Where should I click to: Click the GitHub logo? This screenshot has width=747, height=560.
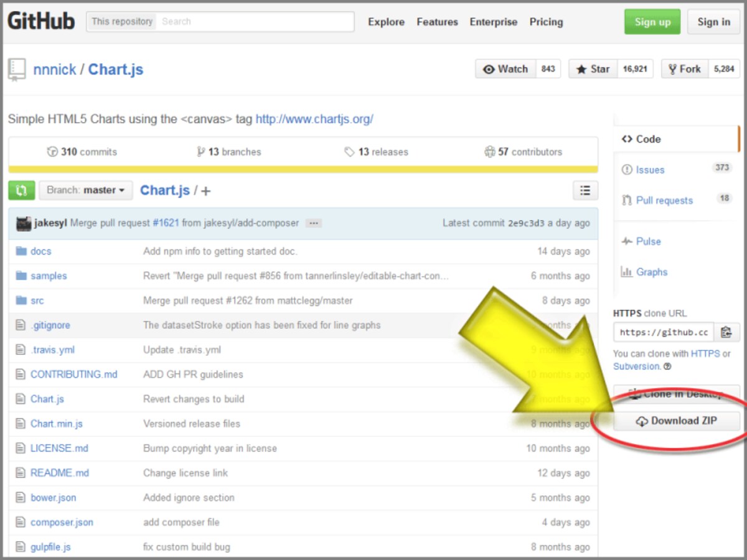pyautogui.click(x=41, y=21)
